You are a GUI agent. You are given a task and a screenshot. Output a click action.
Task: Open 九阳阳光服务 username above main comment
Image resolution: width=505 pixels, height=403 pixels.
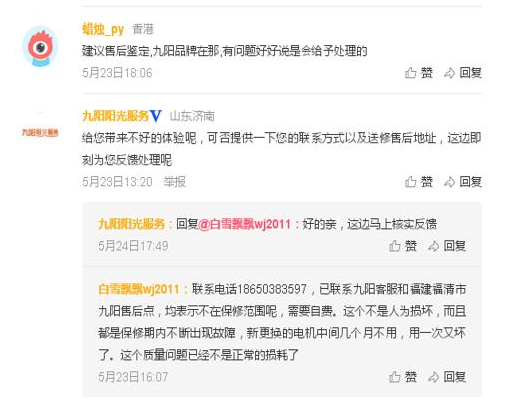tap(115, 116)
